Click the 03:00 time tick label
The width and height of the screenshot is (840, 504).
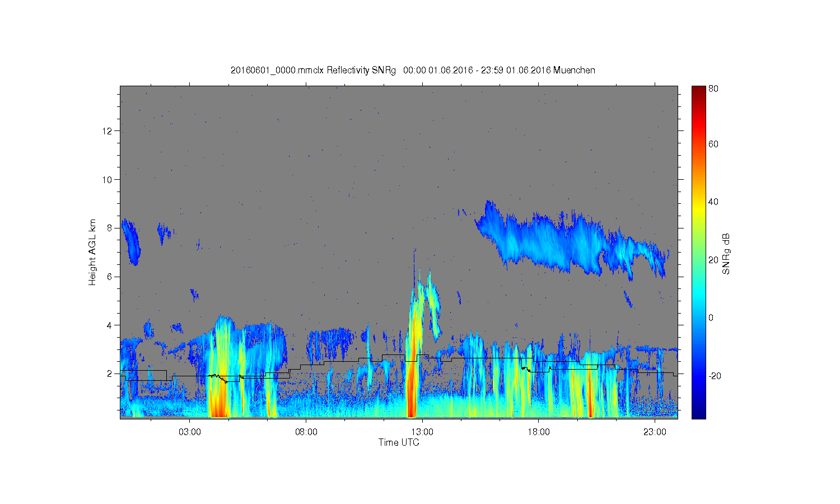tap(189, 432)
